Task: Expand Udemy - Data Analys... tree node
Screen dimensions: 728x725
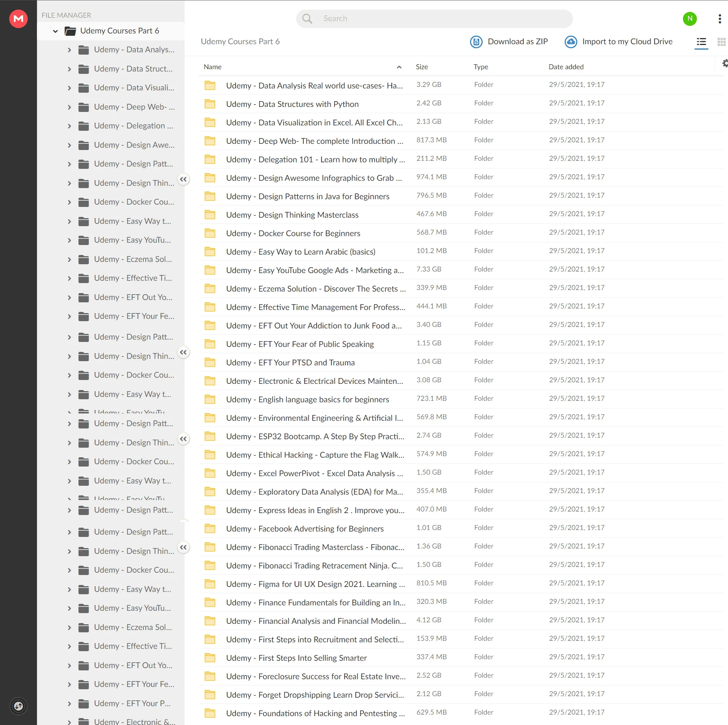Action: [x=69, y=50]
